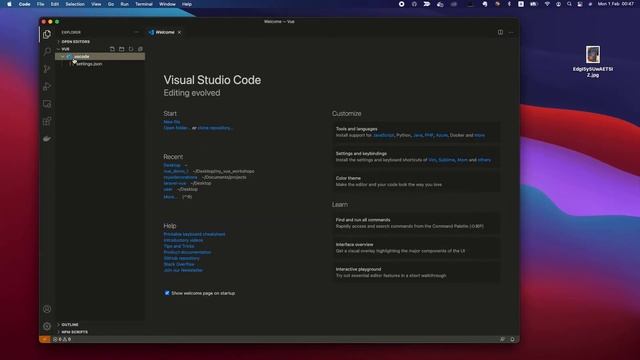Open the Stack Overflow link
The height and width of the screenshot is (360, 640).
click(179, 264)
